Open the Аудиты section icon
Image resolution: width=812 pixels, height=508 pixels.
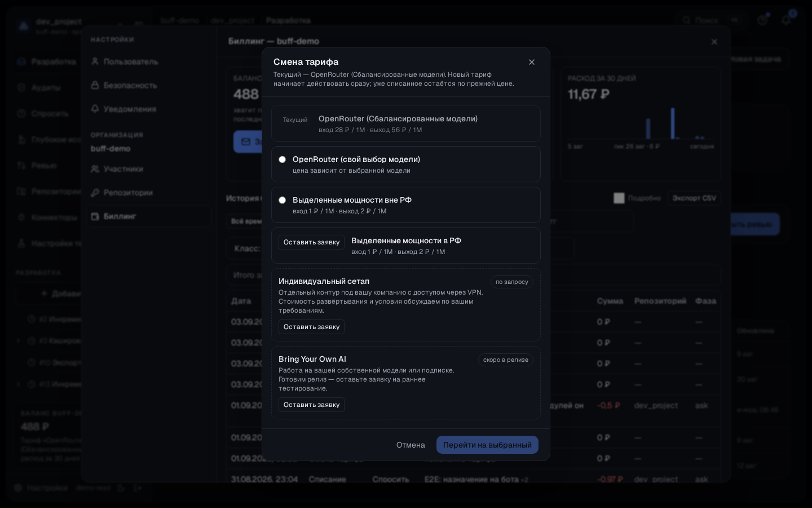[21, 87]
